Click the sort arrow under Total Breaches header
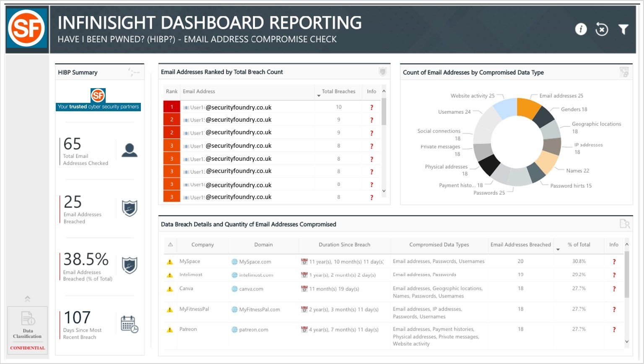This screenshot has height=364, width=644. (319, 96)
